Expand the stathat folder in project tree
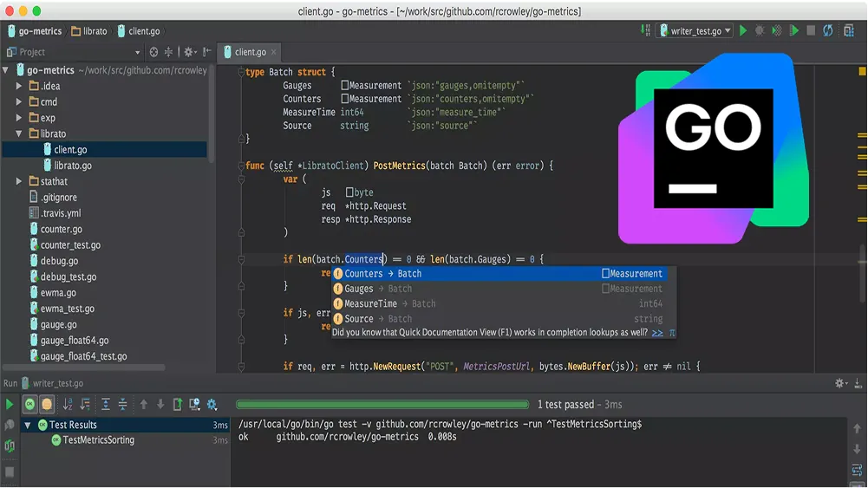Screen dimensions: 868x488 20,182
